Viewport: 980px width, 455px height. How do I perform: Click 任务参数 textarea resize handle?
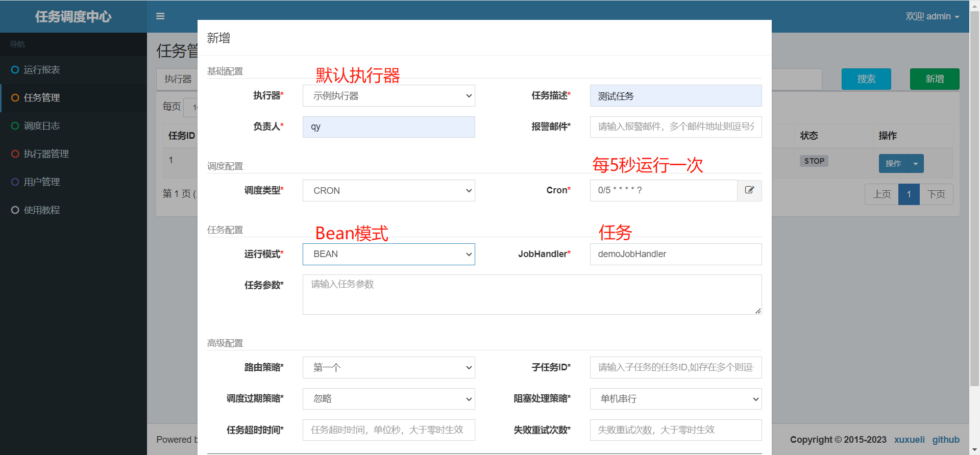point(758,311)
